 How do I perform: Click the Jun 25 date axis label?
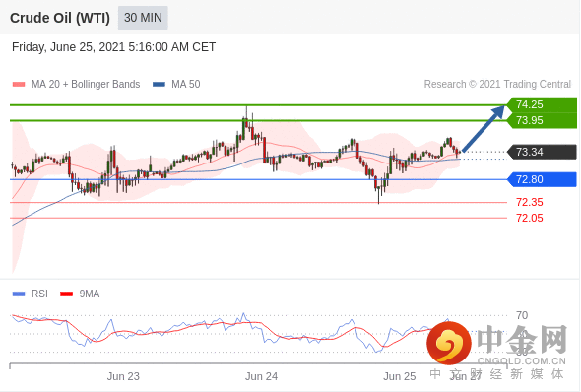400,376
